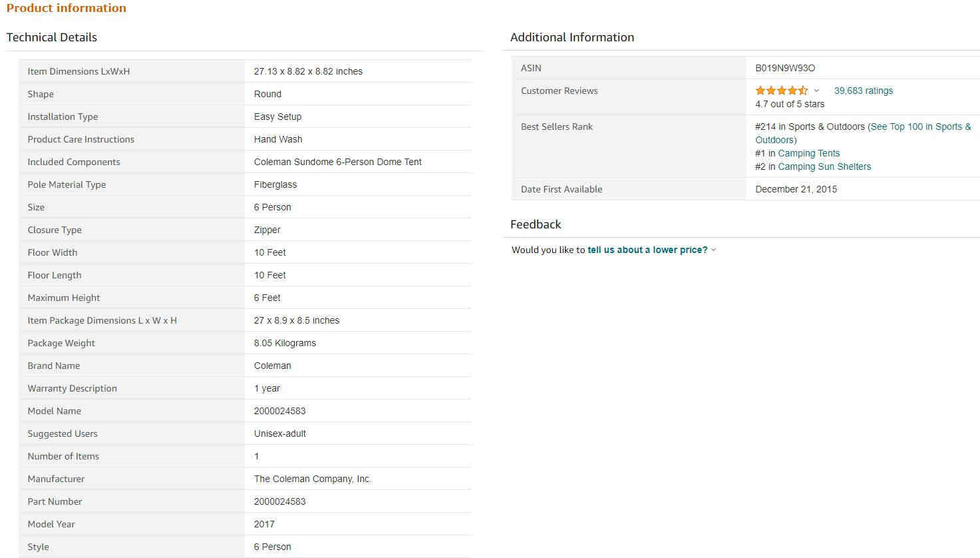Click the Model Year label

tap(51, 524)
